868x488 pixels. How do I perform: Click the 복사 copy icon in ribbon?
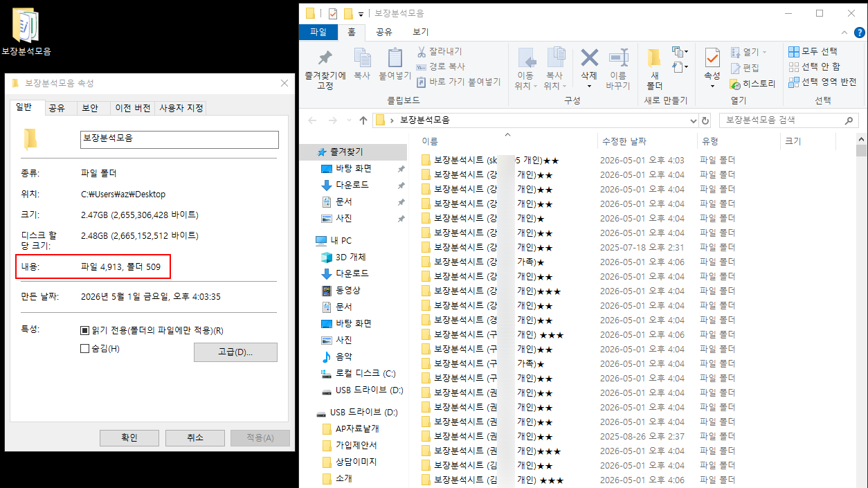point(362,57)
